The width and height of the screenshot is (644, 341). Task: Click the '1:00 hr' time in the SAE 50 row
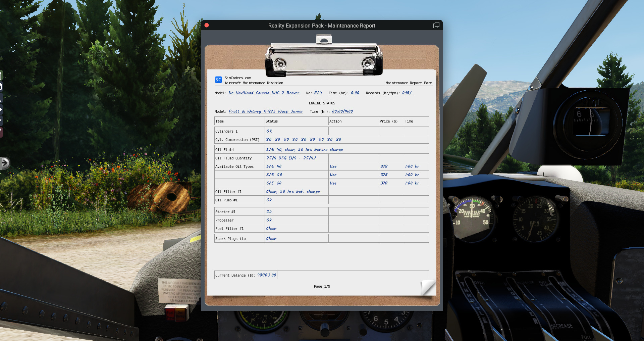pos(412,175)
